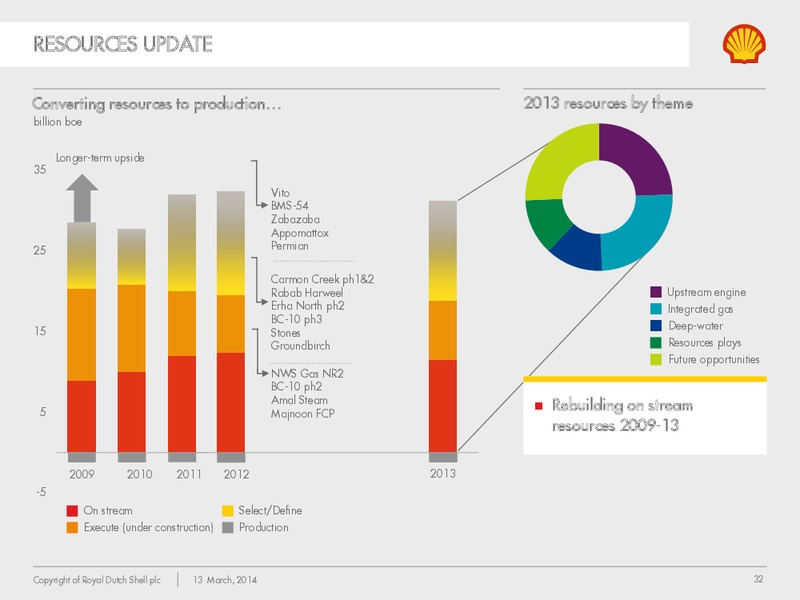The image size is (800, 600).
Task: Click the grey Production block under 2009
Action: click(82, 457)
